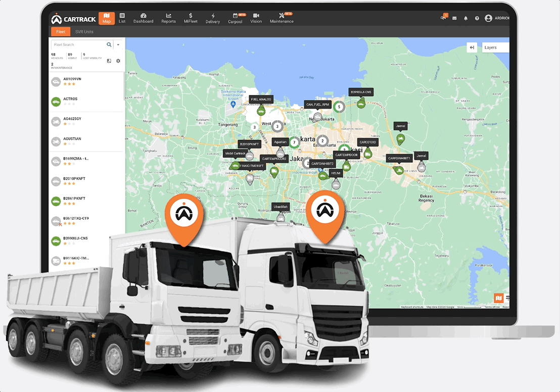Click the FUEL ANALOG map marker label

click(x=261, y=99)
